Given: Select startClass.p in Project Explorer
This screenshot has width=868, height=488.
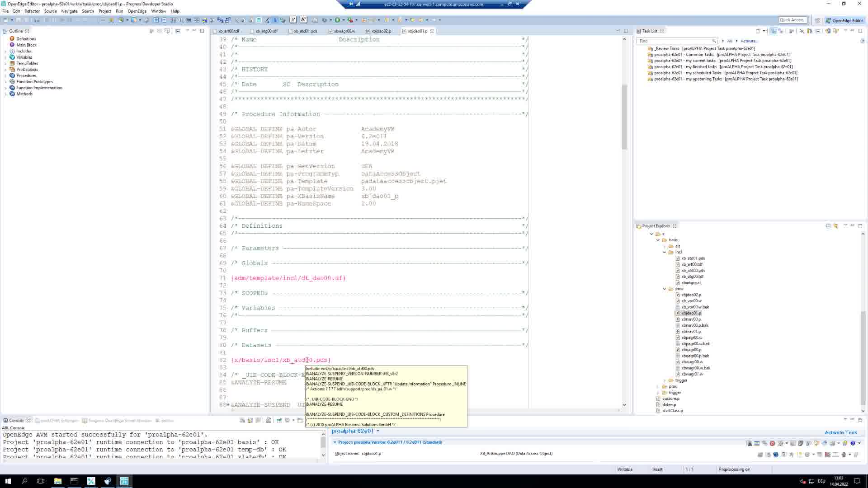Looking at the screenshot, I should pos(672,411).
